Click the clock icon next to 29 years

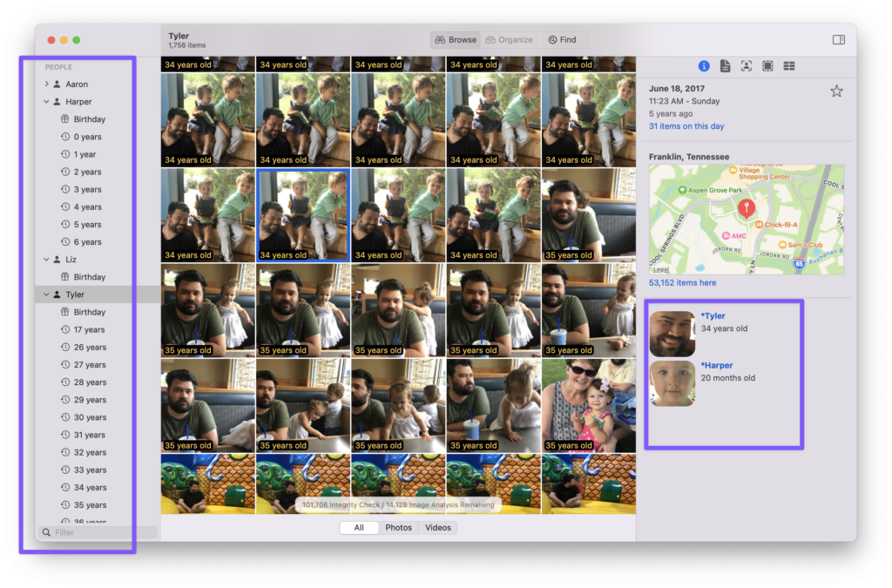(x=65, y=400)
